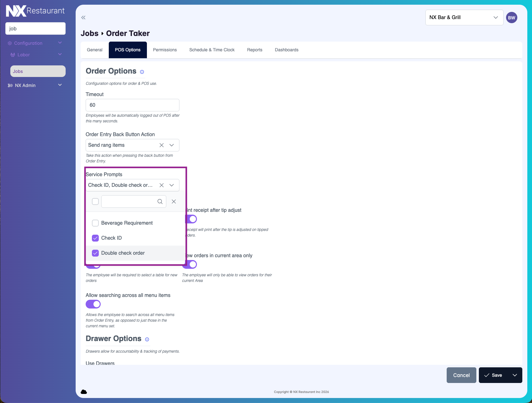Screen dimensions: 532x403
Task: Clear the Service Prompts selection
Action: tap(162, 185)
